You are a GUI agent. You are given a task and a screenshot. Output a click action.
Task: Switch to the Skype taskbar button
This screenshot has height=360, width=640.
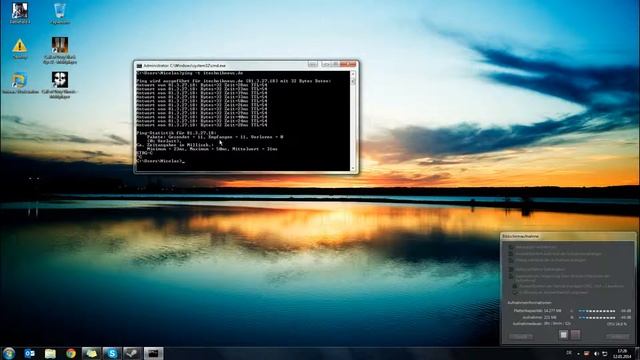click(x=112, y=353)
